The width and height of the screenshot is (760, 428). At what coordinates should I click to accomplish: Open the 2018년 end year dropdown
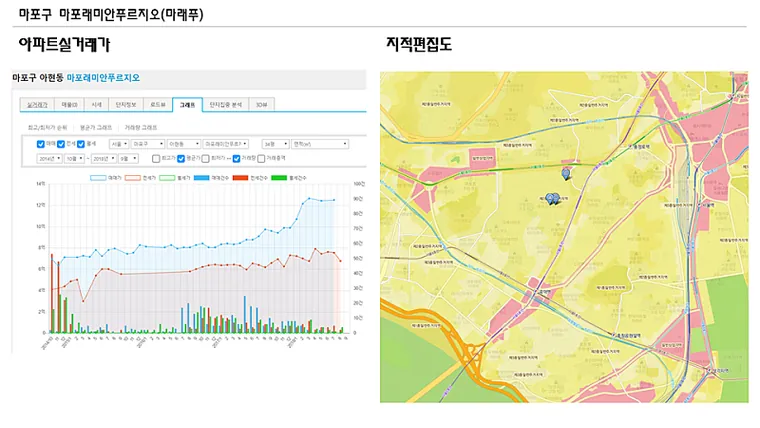point(104,159)
